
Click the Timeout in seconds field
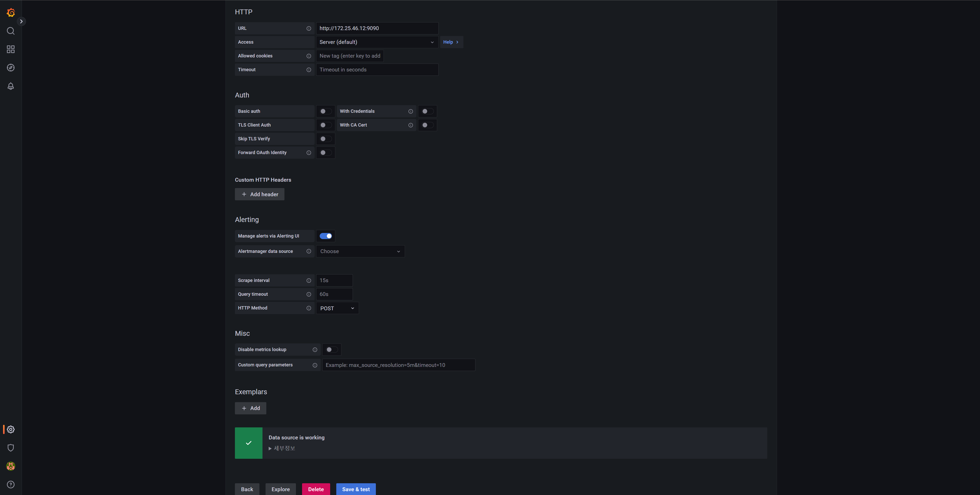[377, 70]
